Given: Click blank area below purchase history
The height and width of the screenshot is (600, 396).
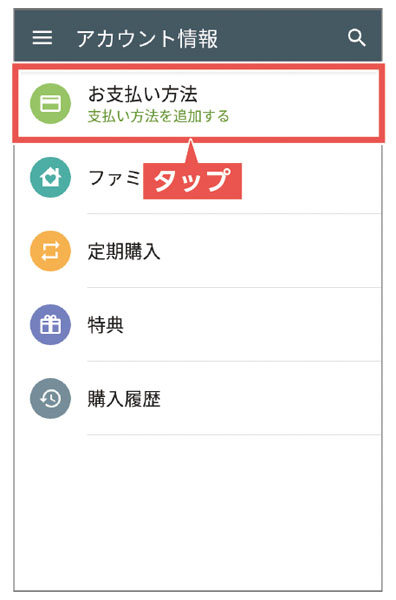Looking at the screenshot, I should 198,513.
